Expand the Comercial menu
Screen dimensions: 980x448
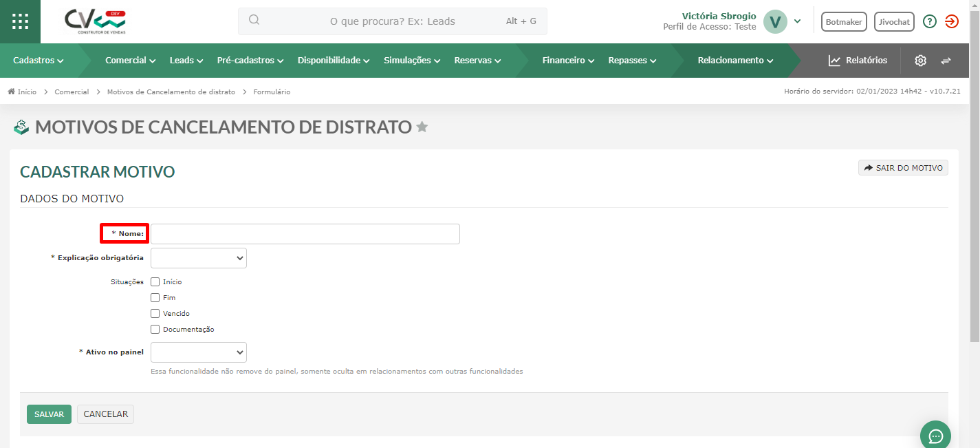[x=131, y=61]
